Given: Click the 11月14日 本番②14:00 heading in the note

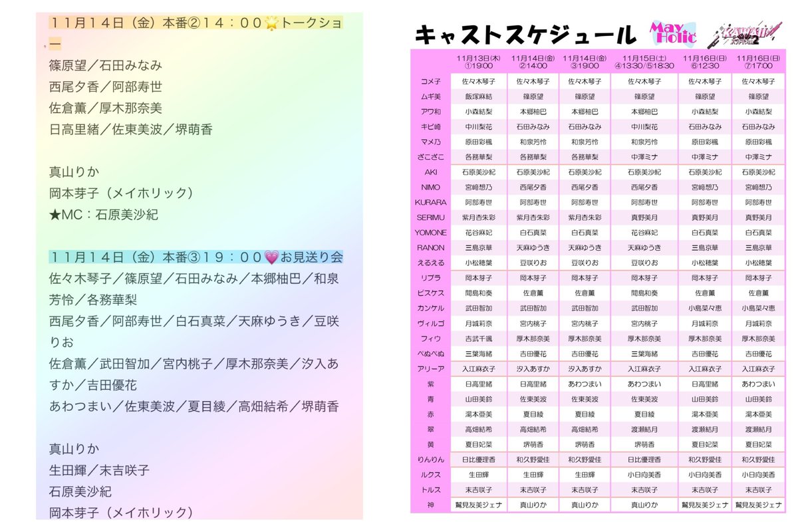Looking at the screenshot, I should (196, 33).
